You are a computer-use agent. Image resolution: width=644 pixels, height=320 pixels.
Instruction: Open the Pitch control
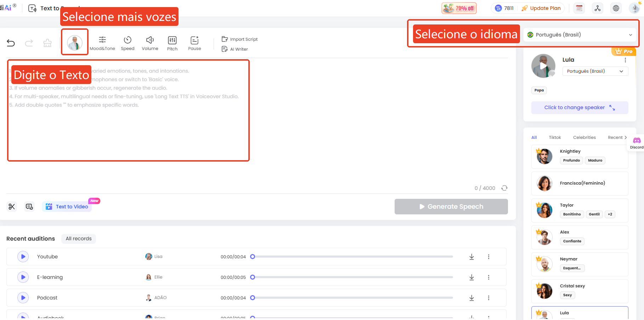(172, 43)
